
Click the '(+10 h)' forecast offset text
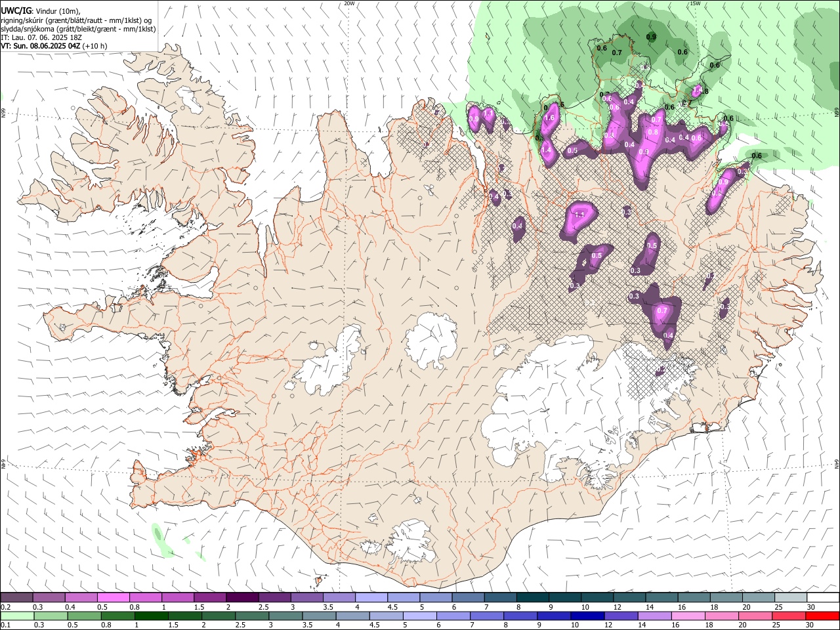[x=95, y=46]
